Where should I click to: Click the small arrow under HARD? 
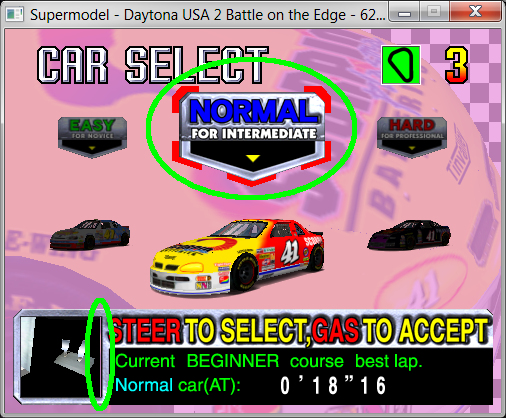point(412,148)
